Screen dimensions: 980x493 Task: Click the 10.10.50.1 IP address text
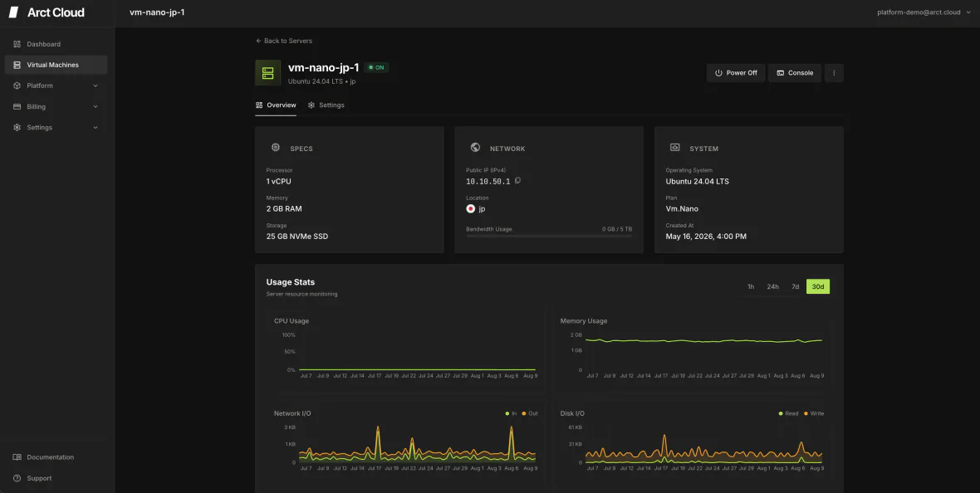tap(488, 182)
